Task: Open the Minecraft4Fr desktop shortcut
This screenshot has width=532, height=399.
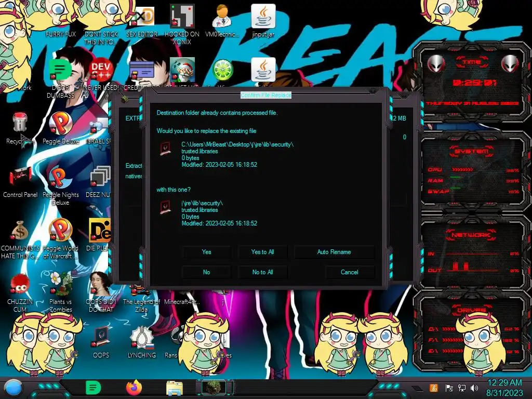Action: pyautogui.click(x=182, y=302)
